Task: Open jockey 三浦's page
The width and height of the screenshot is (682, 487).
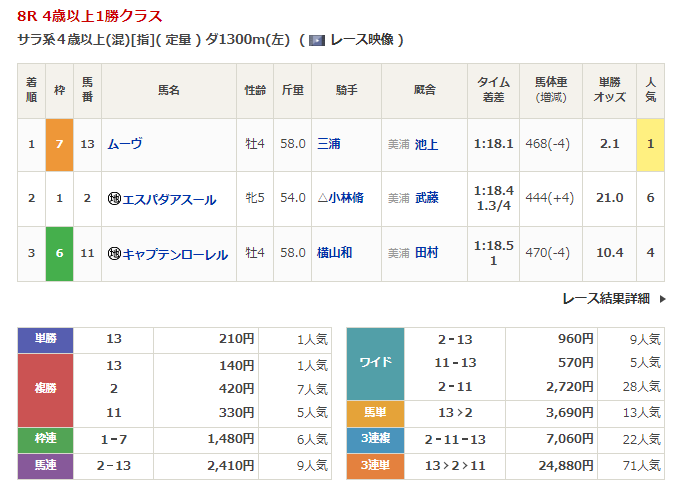Action: 328,144
